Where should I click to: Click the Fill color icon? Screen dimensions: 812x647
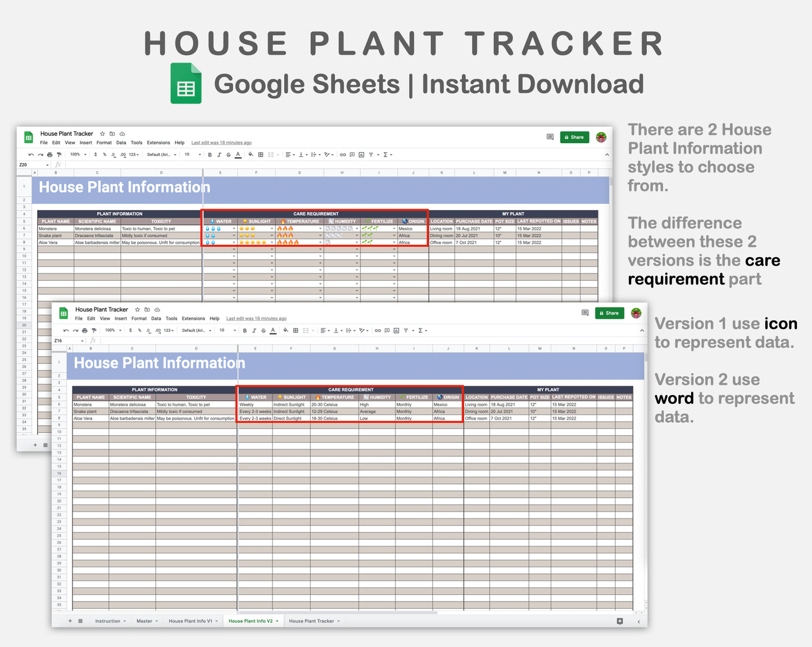tap(285, 330)
